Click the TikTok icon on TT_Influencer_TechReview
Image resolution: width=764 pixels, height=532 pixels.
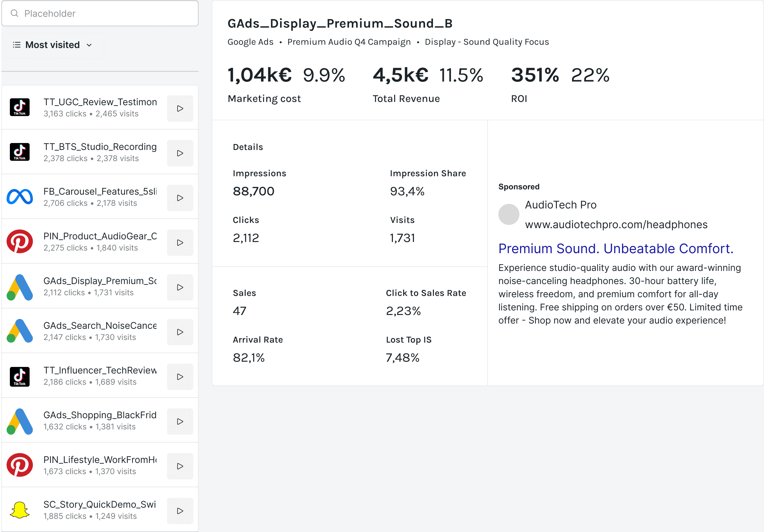pos(20,376)
